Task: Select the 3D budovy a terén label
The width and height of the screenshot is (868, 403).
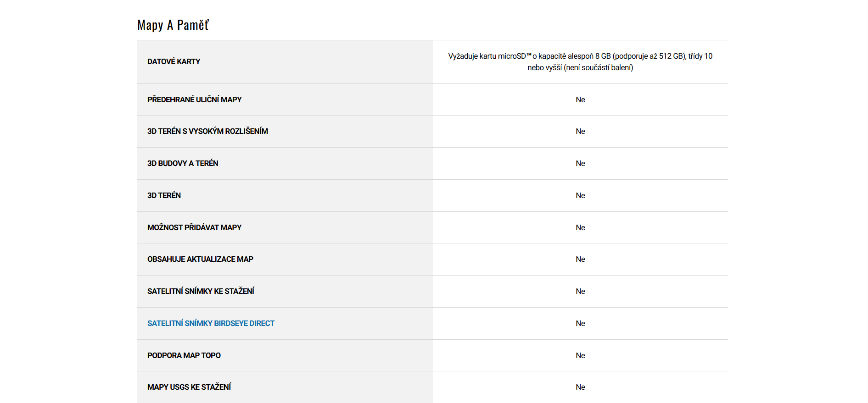Action: (x=183, y=163)
